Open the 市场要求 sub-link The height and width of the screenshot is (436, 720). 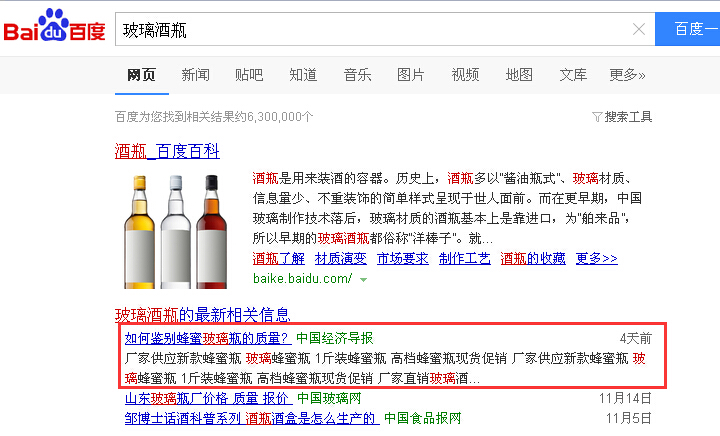403,258
